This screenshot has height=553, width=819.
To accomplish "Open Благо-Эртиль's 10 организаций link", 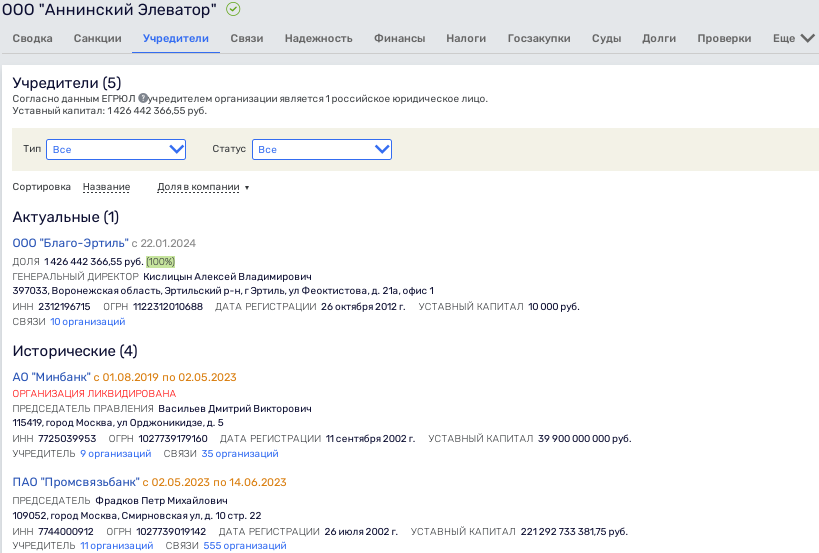I will tap(88, 322).
